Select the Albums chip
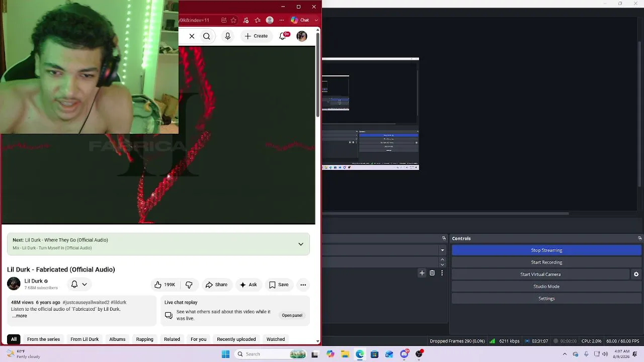 click(x=117, y=339)
